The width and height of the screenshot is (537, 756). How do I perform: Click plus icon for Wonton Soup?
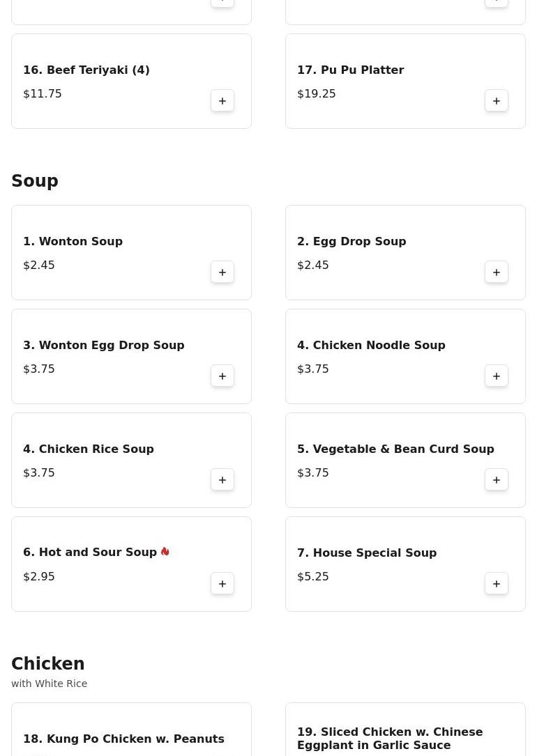[x=222, y=272]
